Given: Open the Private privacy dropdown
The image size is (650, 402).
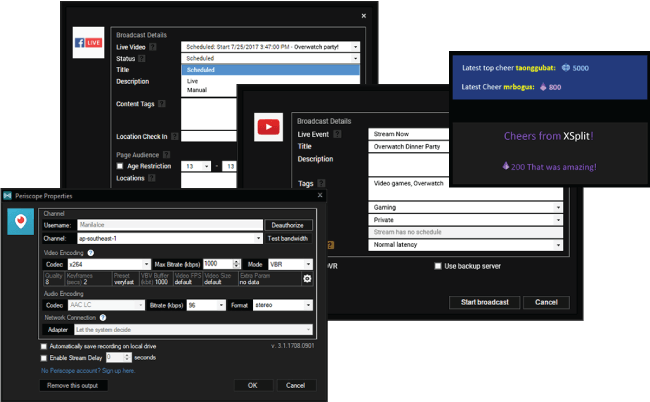Looking at the screenshot, I should (558, 220).
